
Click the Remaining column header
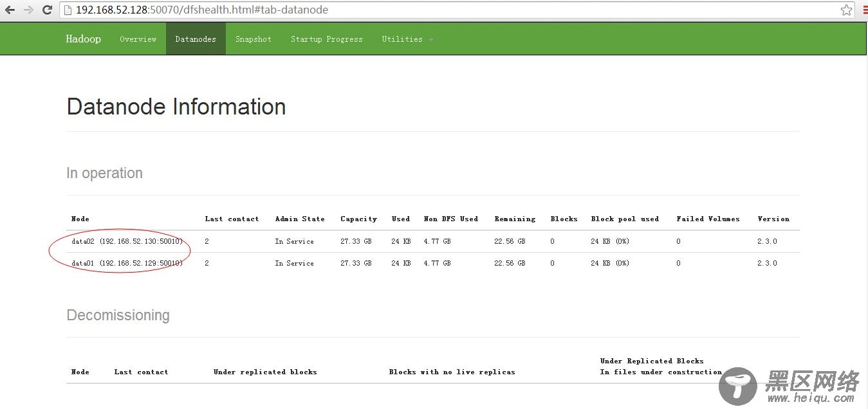pyautogui.click(x=515, y=219)
